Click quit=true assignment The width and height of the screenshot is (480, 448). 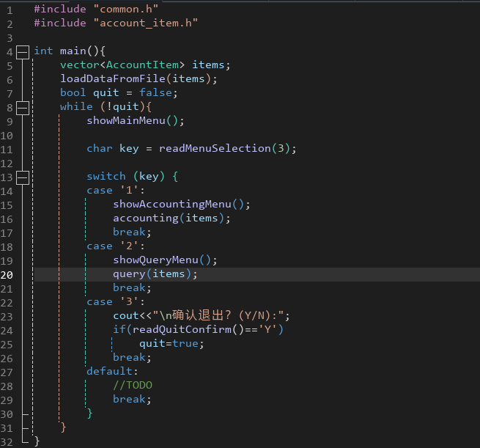[x=171, y=344]
